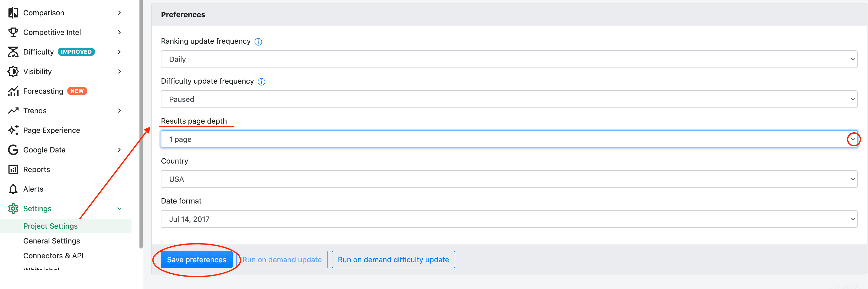Viewport: 868px width, 289px height.
Task: Click info icon beside Ranking update frequency
Action: click(258, 42)
